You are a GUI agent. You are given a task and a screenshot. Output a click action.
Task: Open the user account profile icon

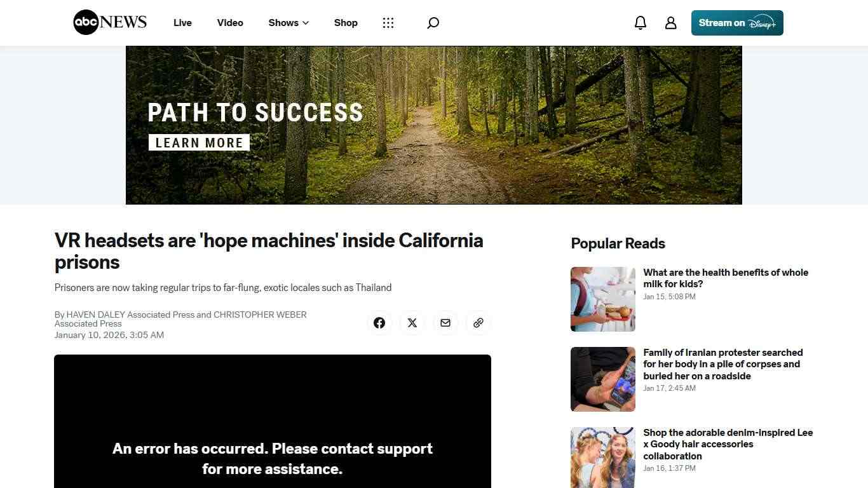point(671,23)
